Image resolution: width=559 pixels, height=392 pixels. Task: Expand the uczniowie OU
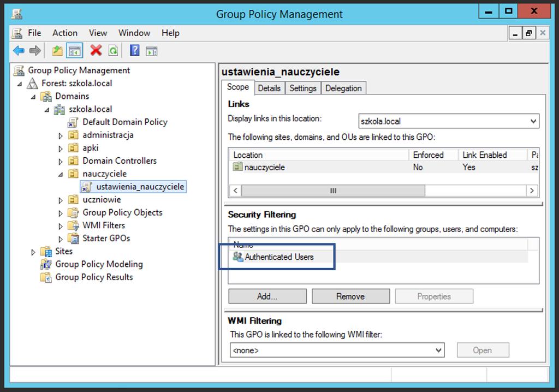coord(60,200)
